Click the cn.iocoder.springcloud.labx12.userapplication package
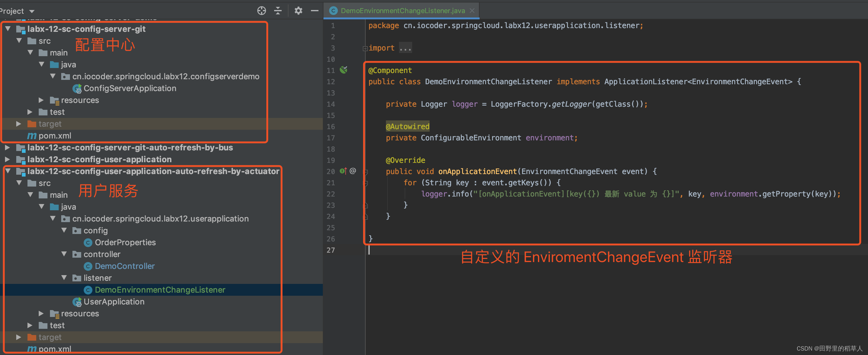 tap(160, 219)
